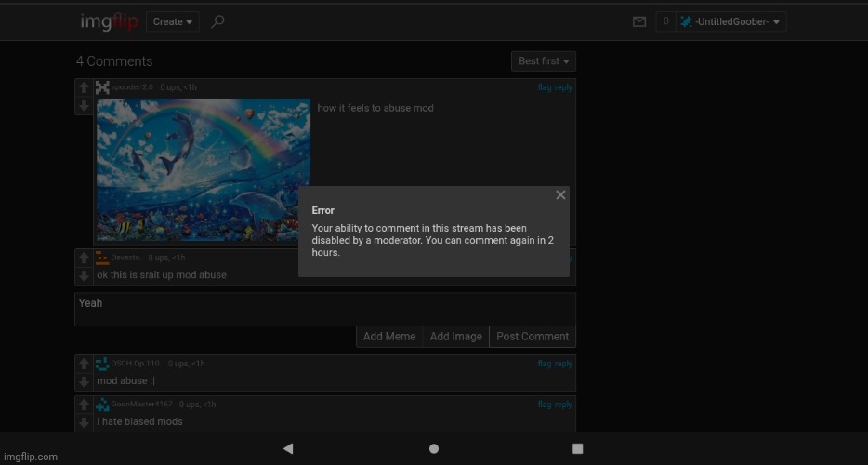868x465 pixels.
Task: Upvote the GoonMaster4167 comment
Action: point(84,405)
